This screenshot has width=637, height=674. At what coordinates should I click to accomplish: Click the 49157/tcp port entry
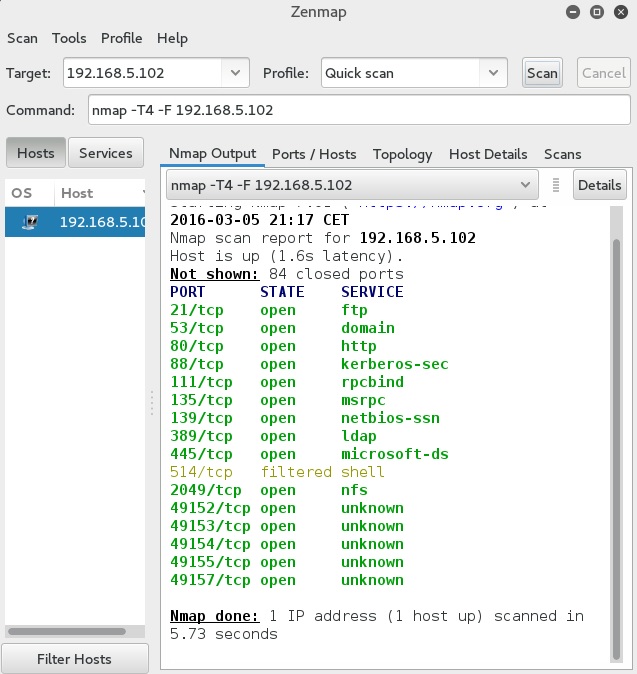coord(210,580)
